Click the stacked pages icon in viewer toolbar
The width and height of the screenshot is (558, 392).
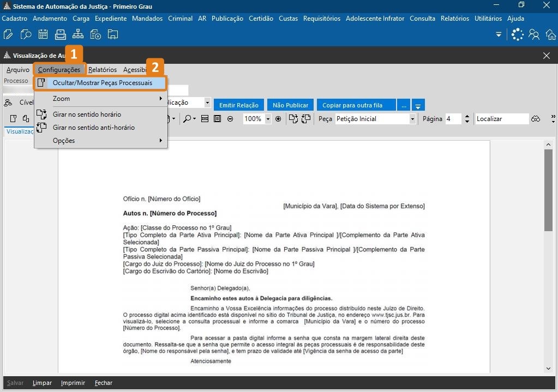(26, 119)
